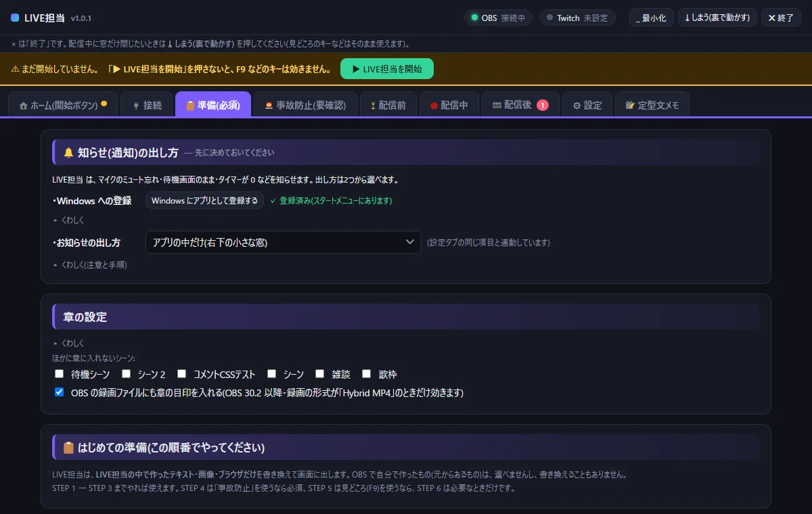Click the gear icon on the 設定 tab
Viewport: 812px width, 514px height.
tap(577, 106)
